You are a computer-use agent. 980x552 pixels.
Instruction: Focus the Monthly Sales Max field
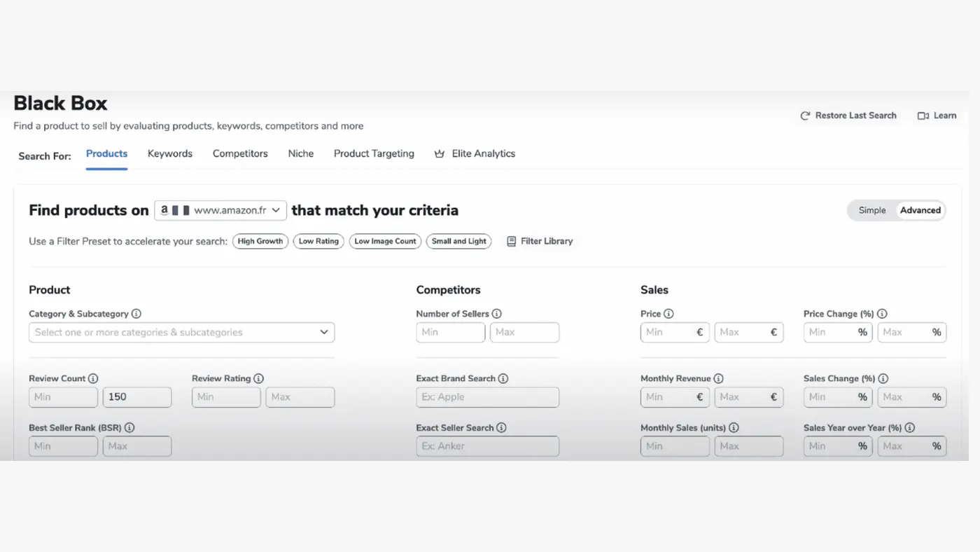[749, 446]
